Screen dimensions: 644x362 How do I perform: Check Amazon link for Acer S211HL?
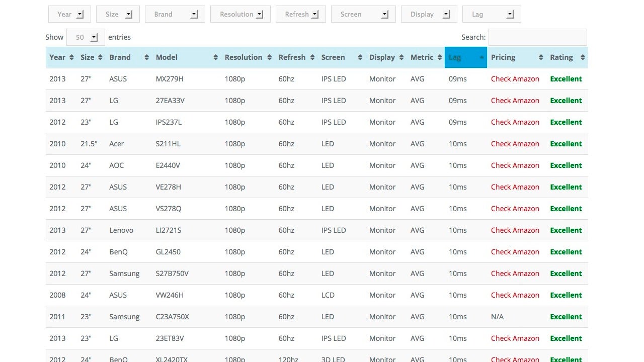[x=515, y=144]
